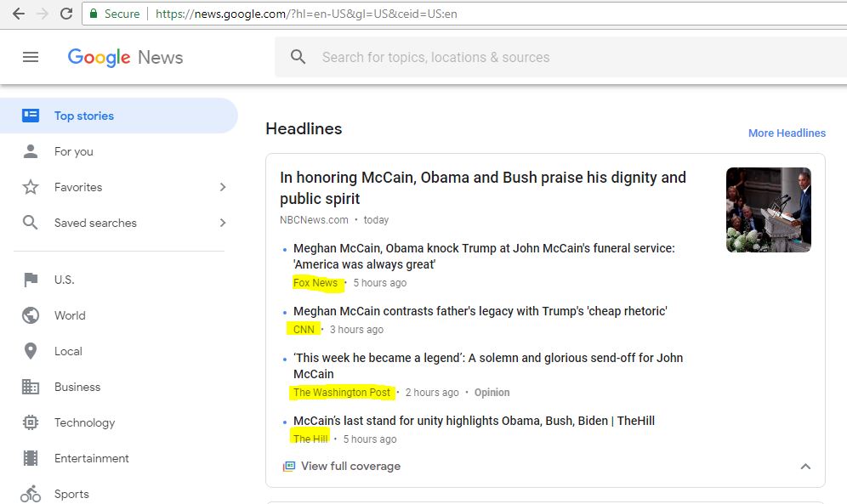The height and width of the screenshot is (504, 847).
Task: Click The Washington Post source label
Action: point(341,393)
